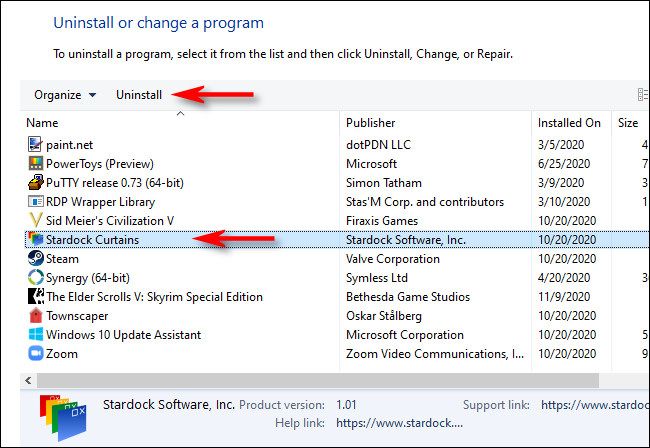This screenshot has width=650, height=448.
Task: Open the Organize dropdown menu
Action: [x=65, y=95]
